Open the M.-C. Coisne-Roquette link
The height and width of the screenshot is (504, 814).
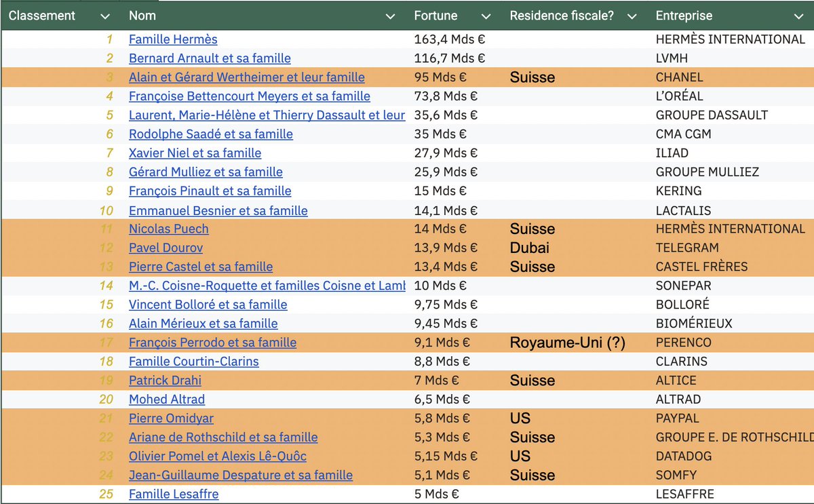(267, 286)
